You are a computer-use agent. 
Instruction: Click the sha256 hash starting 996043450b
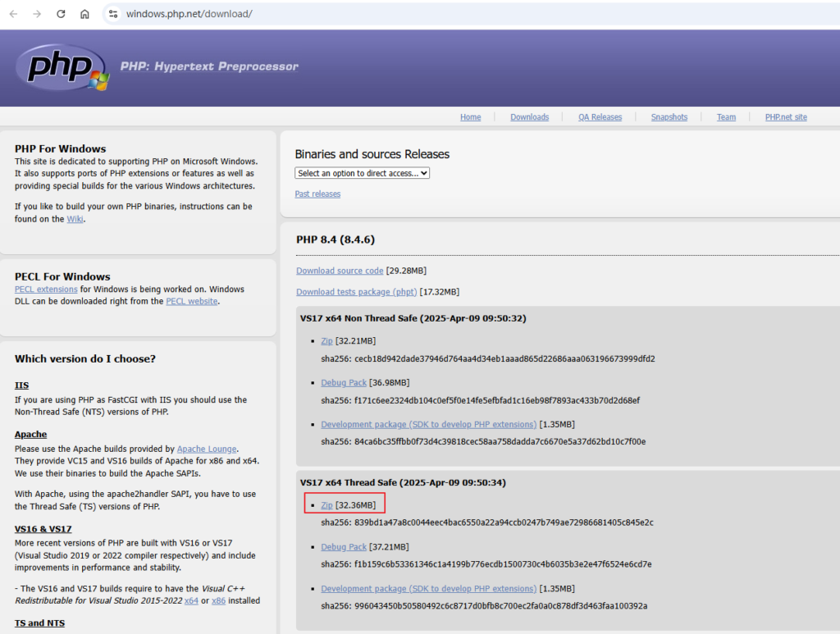501,605
